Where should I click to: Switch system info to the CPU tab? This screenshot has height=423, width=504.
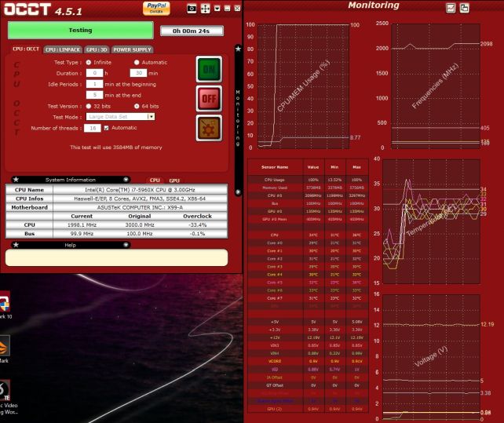(x=155, y=181)
